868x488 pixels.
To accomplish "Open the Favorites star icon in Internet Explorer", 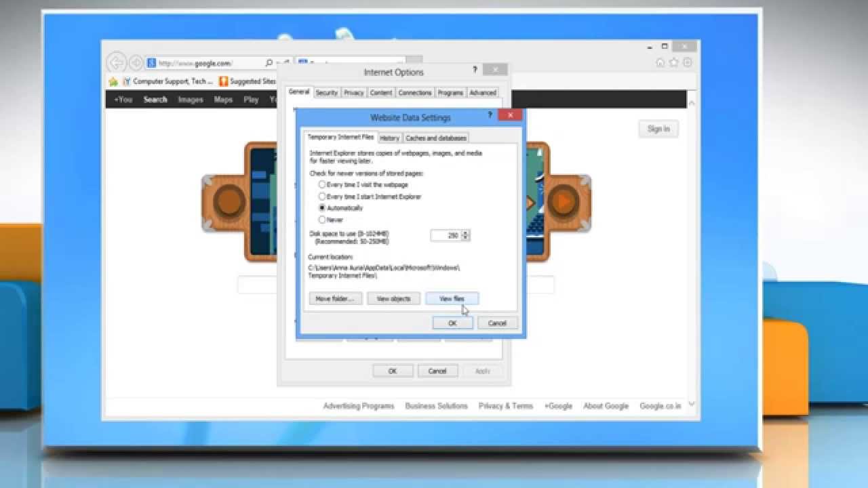I will [674, 62].
